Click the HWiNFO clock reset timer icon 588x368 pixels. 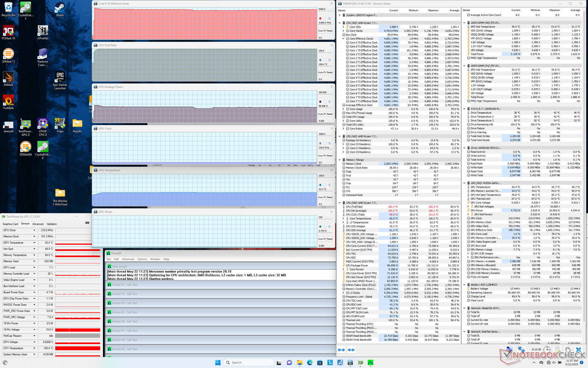[x=547, y=350]
